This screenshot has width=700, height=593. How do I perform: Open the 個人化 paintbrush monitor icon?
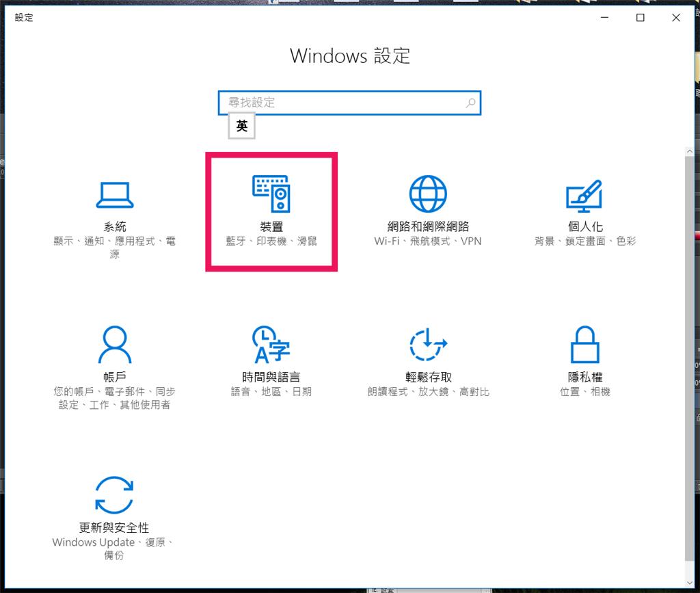[584, 196]
